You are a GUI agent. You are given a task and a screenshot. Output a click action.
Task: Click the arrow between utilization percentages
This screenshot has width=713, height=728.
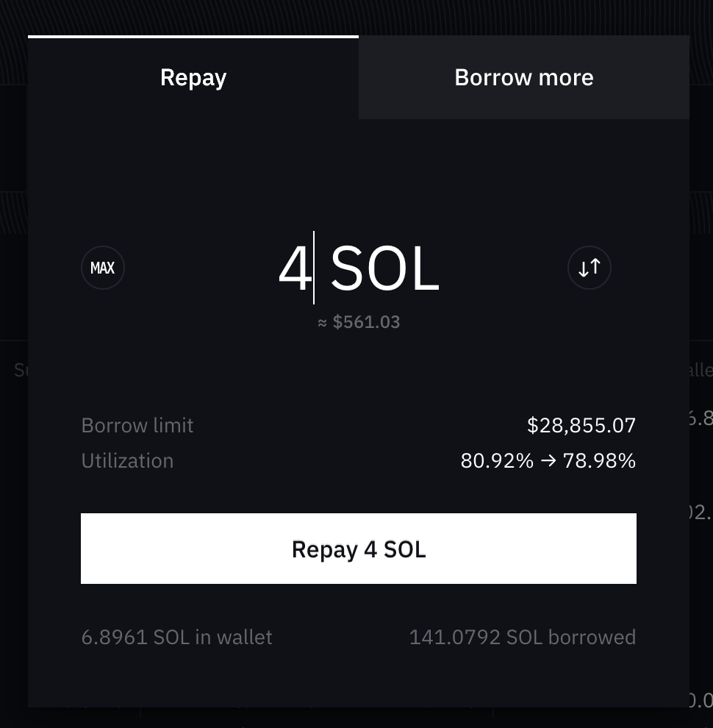pyautogui.click(x=548, y=461)
